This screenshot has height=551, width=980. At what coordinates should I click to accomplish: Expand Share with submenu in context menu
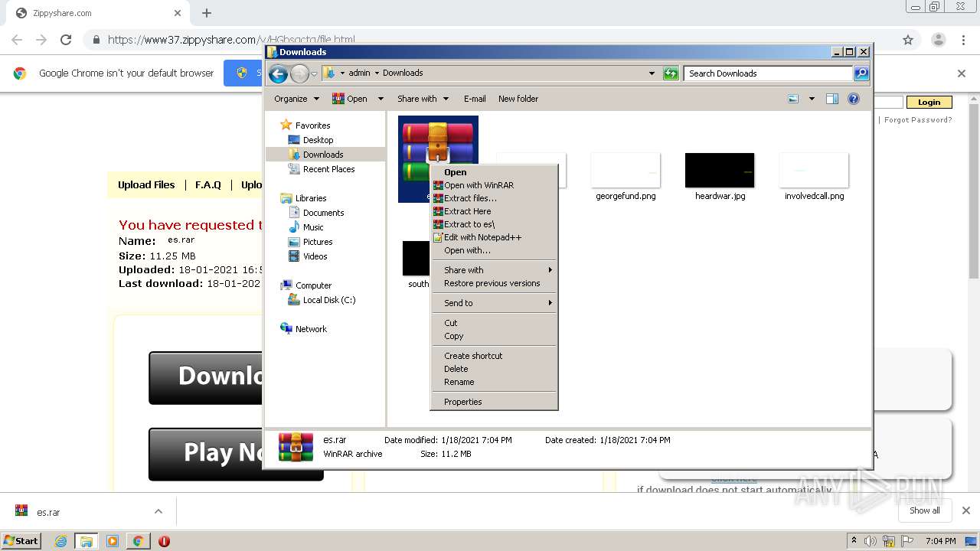[494, 270]
